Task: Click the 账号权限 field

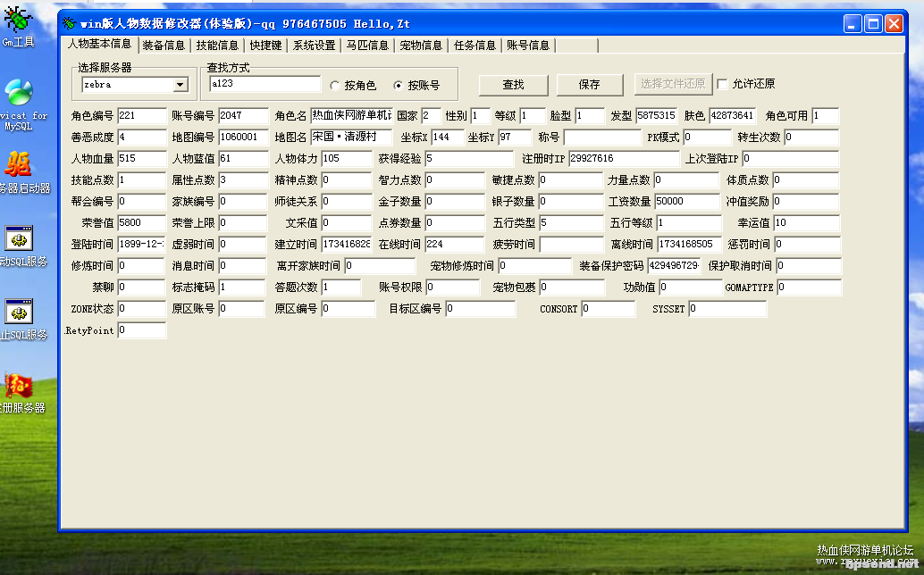Action: (x=452, y=287)
